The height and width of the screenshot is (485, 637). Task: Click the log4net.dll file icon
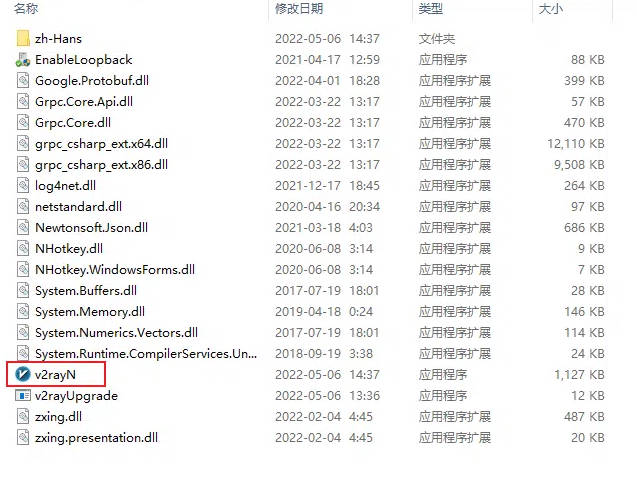23,186
